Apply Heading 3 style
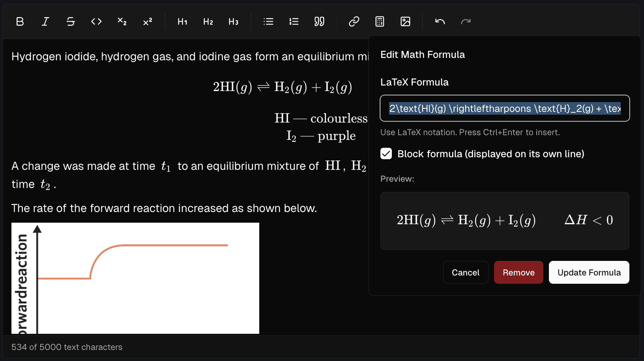The height and width of the screenshot is (361, 644). (x=234, y=22)
